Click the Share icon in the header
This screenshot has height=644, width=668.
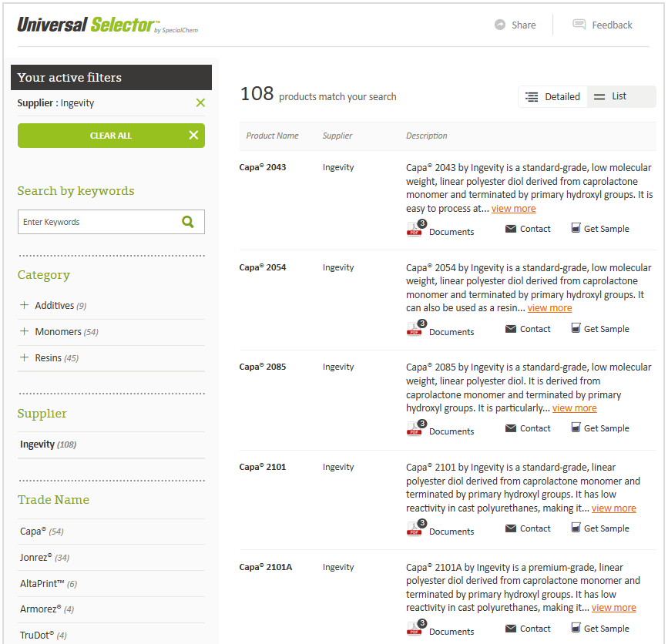pyautogui.click(x=500, y=25)
